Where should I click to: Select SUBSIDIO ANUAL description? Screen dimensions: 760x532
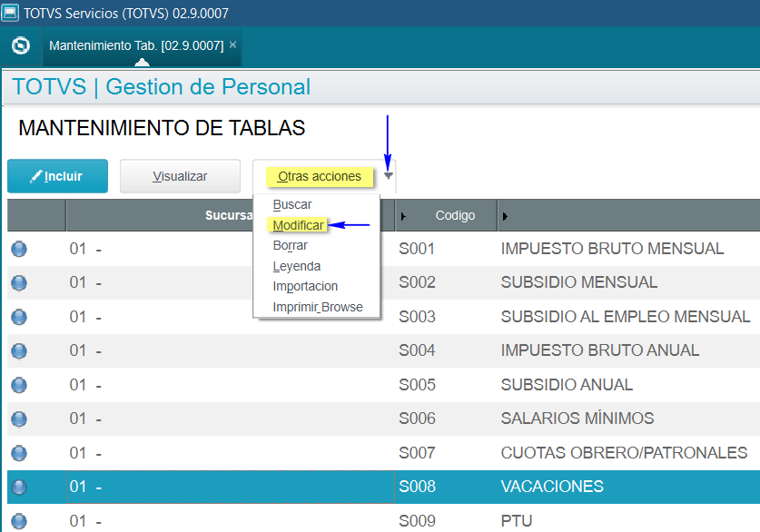[567, 385]
